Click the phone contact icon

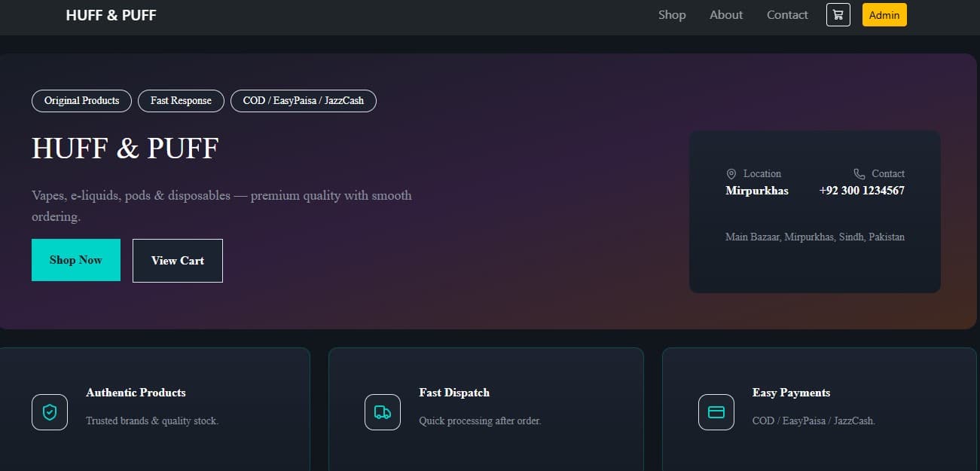click(x=859, y=174)
